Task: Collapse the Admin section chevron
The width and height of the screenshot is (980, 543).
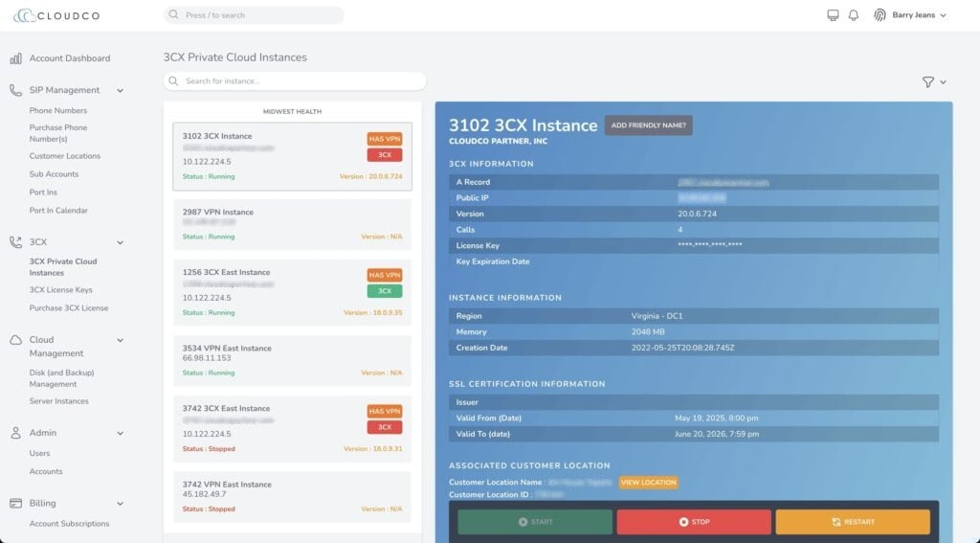Action: click(120, 433)
